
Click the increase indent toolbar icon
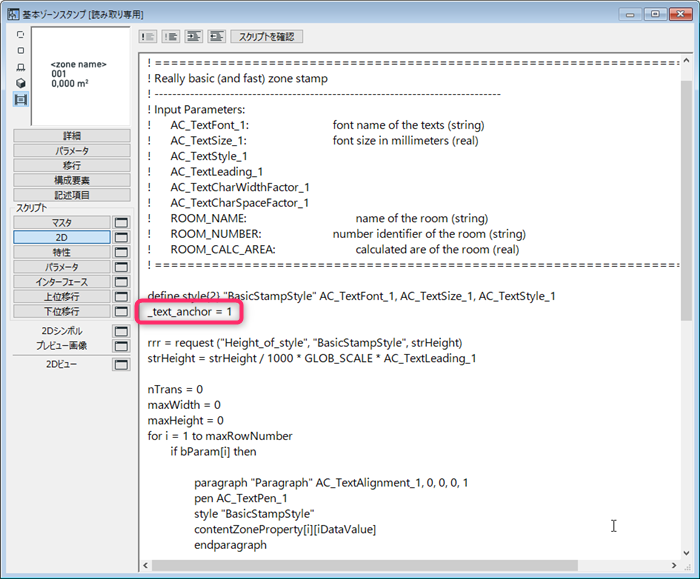(194, 37)
